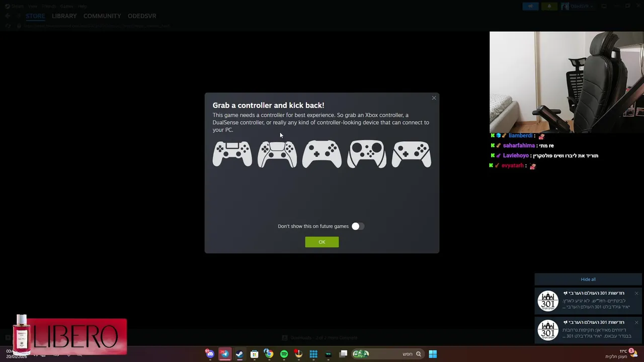Click the DualSense controller icon

coord(277,153)
